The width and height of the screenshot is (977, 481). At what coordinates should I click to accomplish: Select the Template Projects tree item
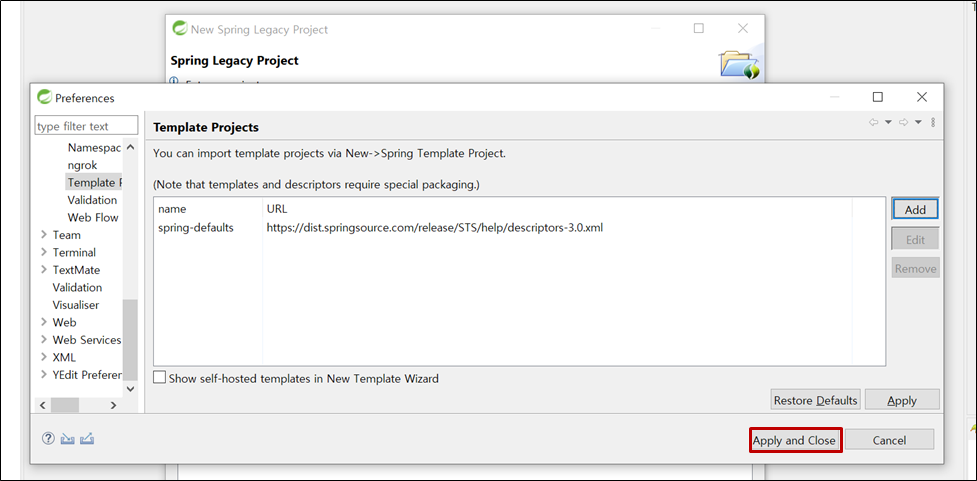93,183
